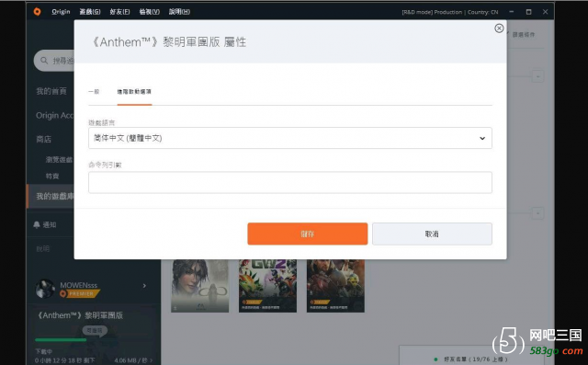This screenshot has width=588, height=365.
Task: Open 商店 in the sidebar
Action: [x=43, y=139]
